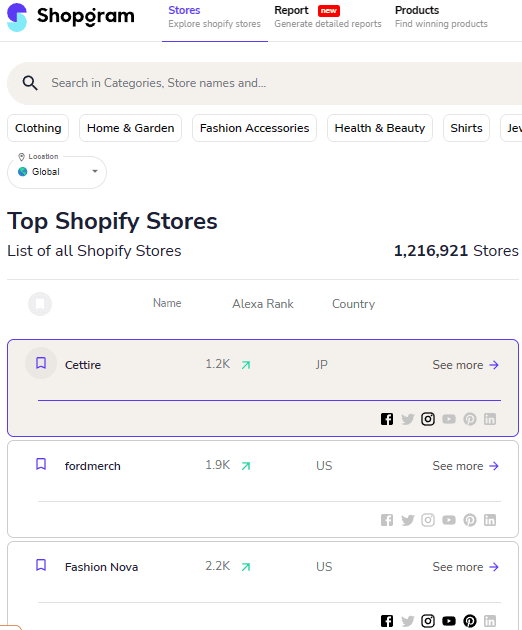Click the Shopgram logo

coord(71,17)
